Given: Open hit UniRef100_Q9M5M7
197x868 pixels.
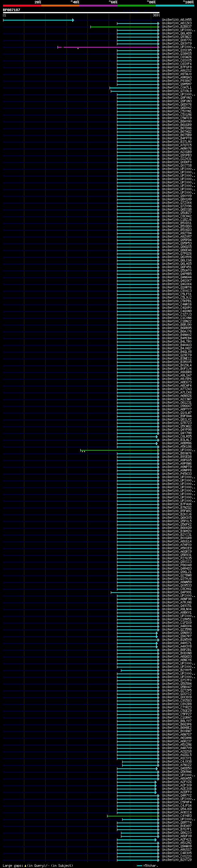Looking at the screenshot, I should click(x=176, y=84).
